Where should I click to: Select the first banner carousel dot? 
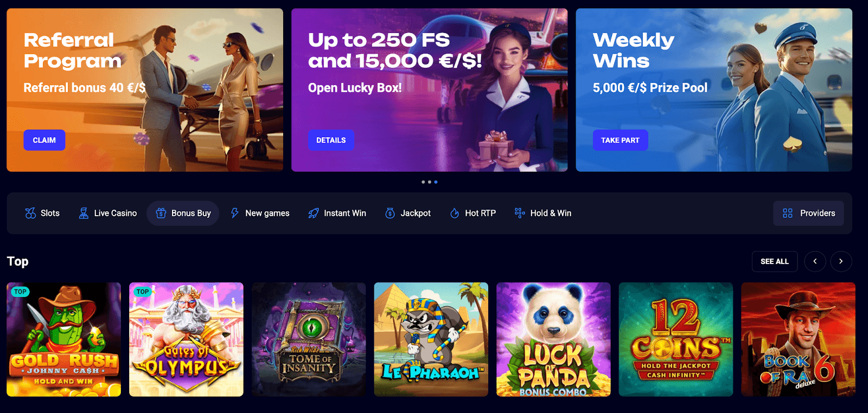tap(423, 182)
